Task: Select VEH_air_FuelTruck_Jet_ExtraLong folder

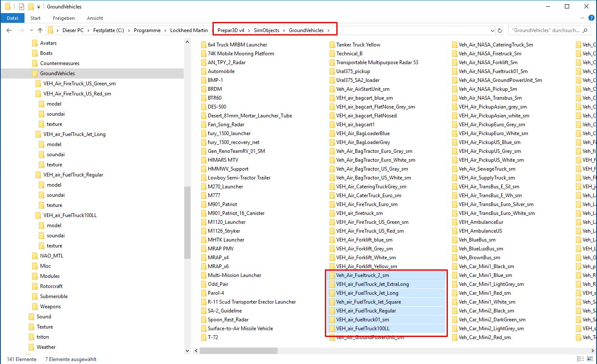Action: (387, 284)
